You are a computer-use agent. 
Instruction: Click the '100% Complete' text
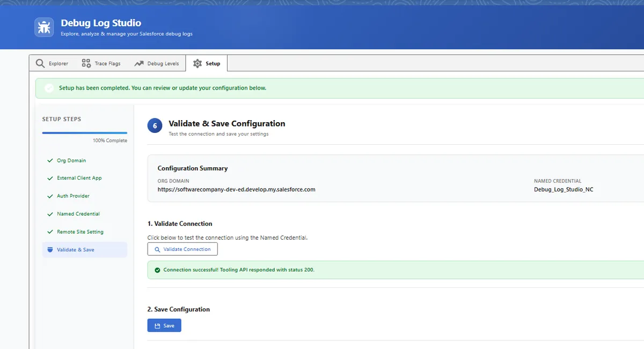point(110,140)
